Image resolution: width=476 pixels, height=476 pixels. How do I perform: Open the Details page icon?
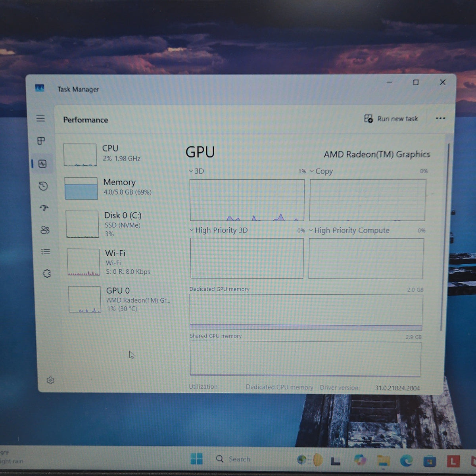(46, 251)
